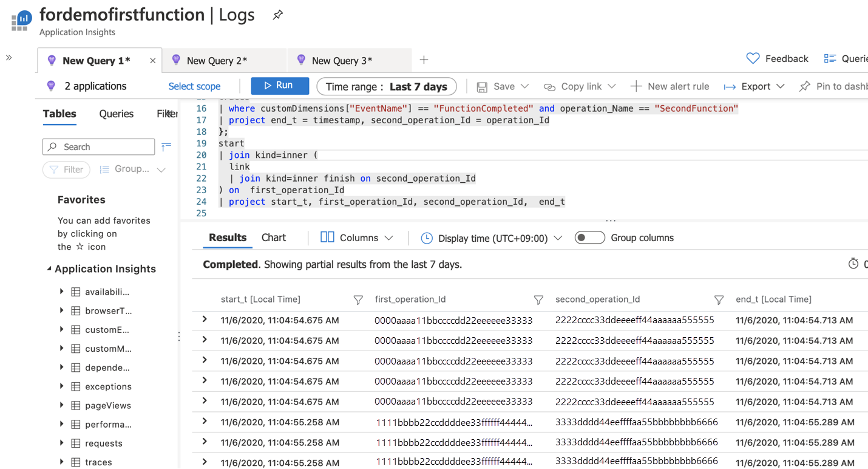868x469 pixels.
Task: Switch to the New Query 3 tab
Action: coord(350,60)
